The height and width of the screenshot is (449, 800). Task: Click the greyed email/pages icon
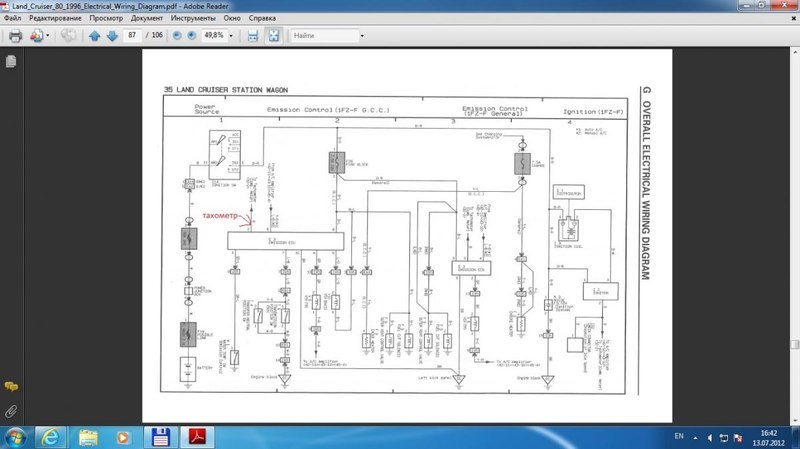point(68,35)
